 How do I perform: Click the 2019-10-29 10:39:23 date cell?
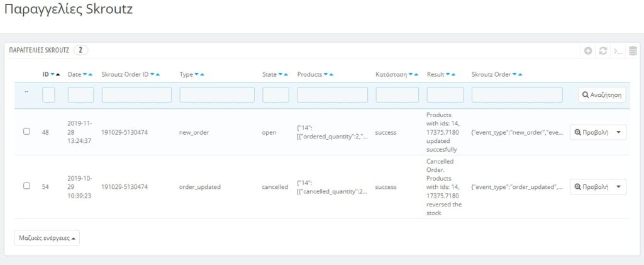80,187
